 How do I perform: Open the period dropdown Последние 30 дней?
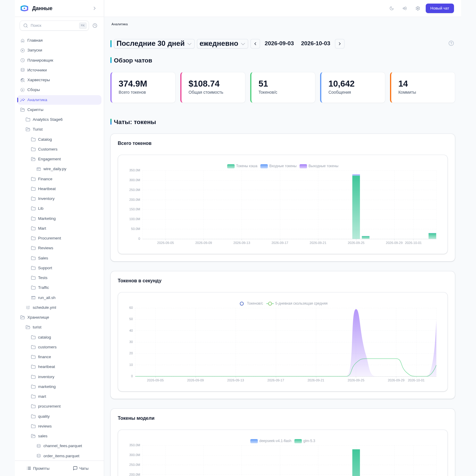[154, 44]
